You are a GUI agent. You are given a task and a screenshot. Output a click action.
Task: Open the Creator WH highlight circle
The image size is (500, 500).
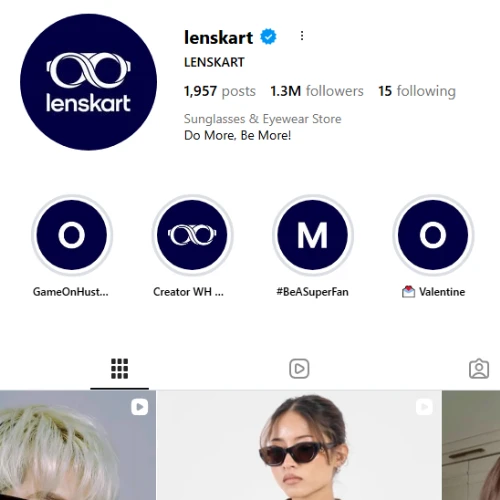(192, 235)
